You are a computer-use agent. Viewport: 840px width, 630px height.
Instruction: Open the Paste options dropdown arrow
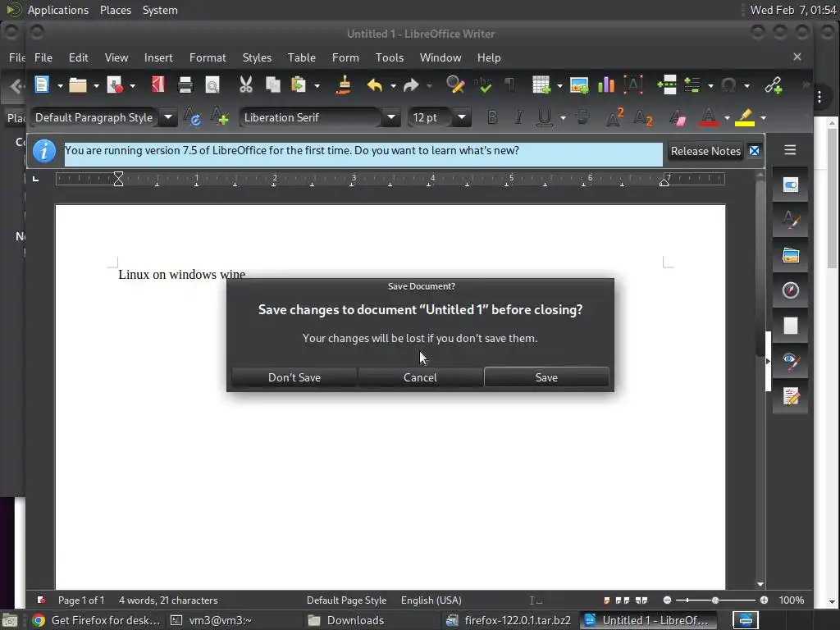[317, 85]
